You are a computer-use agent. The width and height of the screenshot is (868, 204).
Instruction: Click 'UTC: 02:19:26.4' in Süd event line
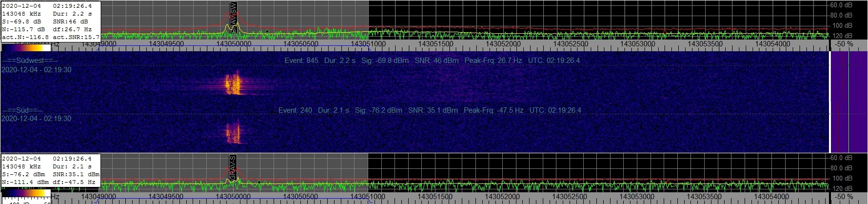[x=555, y=110]
